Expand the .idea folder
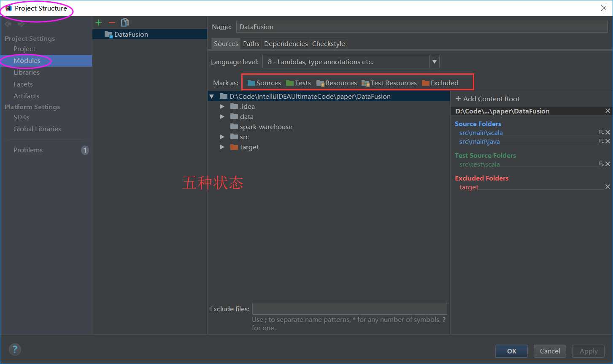 coord(222,107)
